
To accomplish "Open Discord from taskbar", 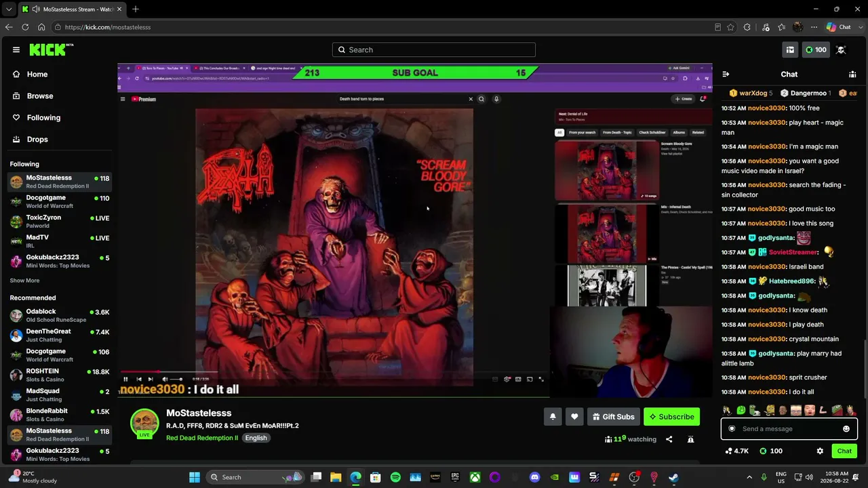I will (535, 477).
